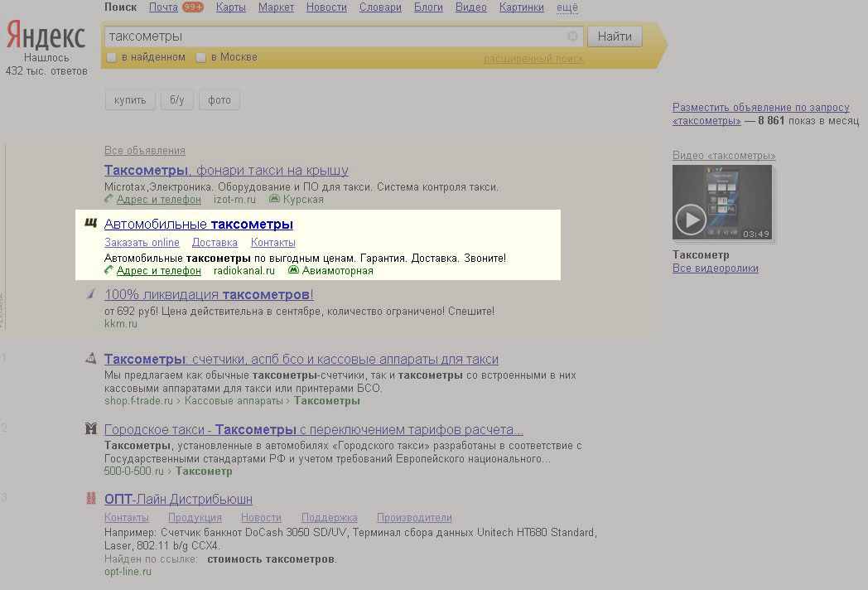Play the Таксометр video

coord(690,220)
